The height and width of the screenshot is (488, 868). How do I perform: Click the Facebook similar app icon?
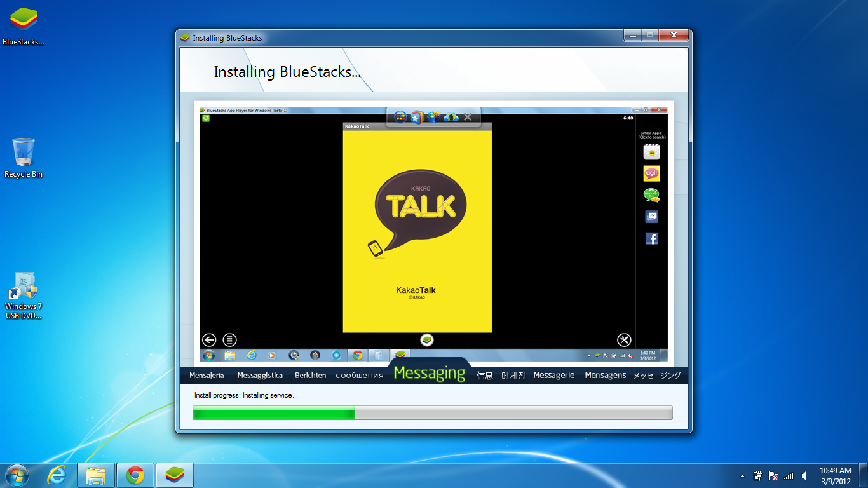pyautogui.click(x=651, y=238)
